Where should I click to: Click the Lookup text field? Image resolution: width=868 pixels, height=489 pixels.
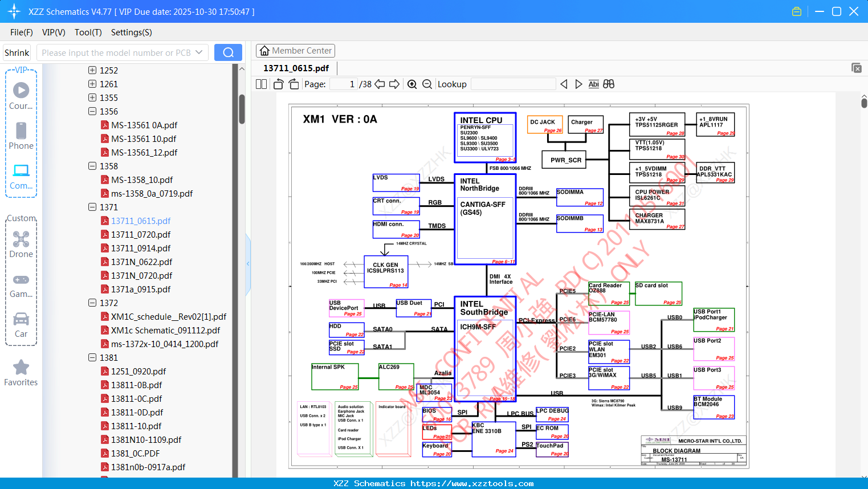(x=514, y=84)
